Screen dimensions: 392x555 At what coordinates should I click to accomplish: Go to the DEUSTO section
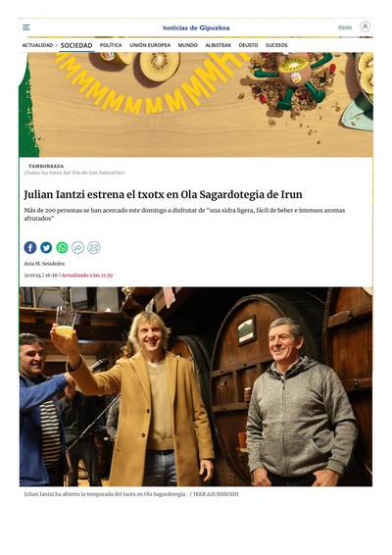coord(248,45)
